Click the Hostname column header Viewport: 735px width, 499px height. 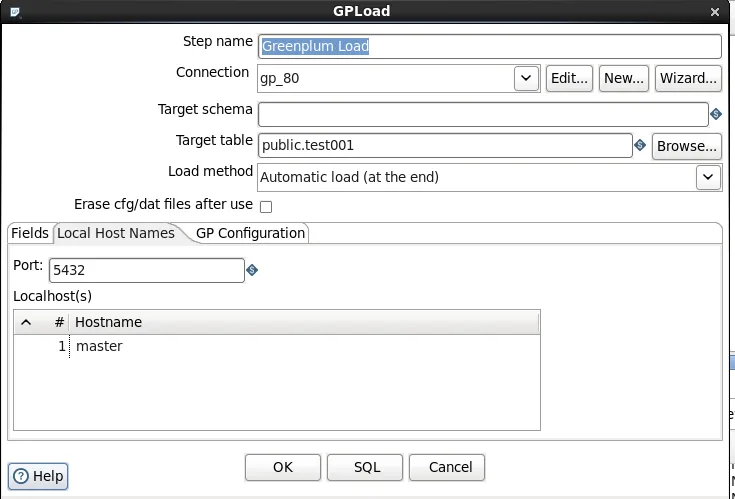(305, 322)
